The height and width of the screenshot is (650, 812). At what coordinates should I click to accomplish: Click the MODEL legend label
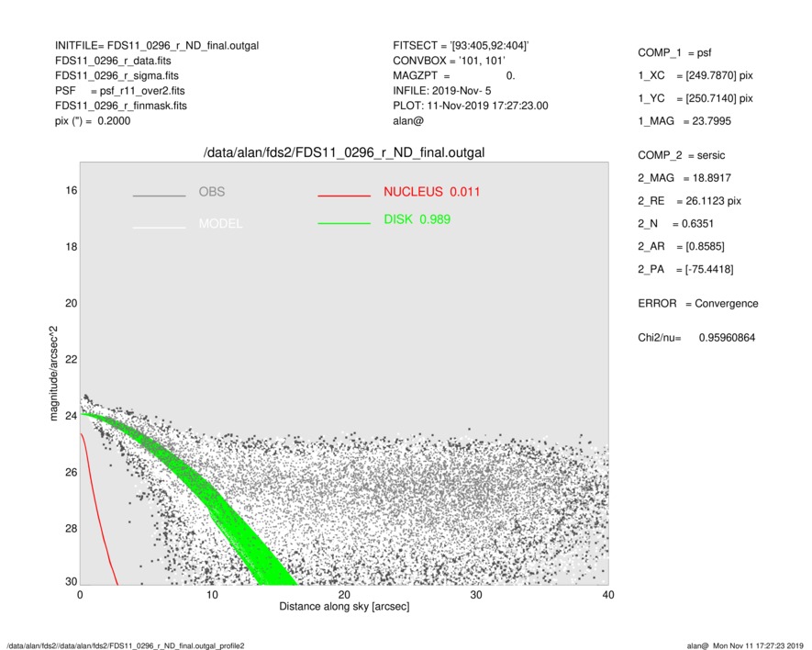click(220, 223)
